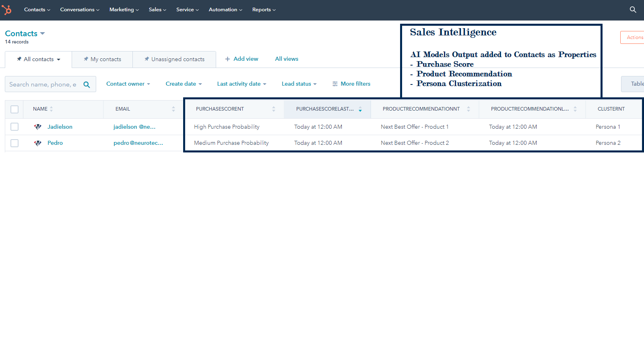Sort by the EMAIL column arrows
This screenshot has height=362, width=644.
(x=173, y=109)
